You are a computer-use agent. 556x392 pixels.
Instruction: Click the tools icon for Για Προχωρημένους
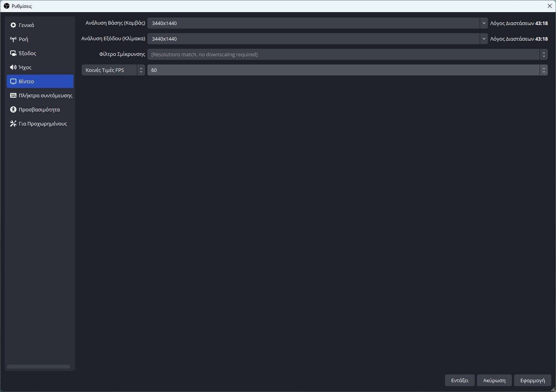tap(13, 124)
